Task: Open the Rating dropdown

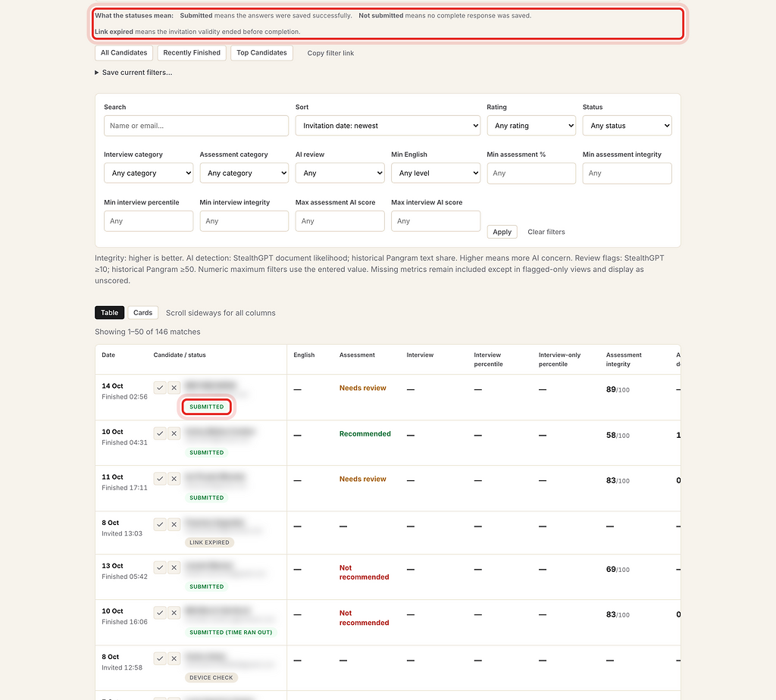Action: tap(531, 126)
